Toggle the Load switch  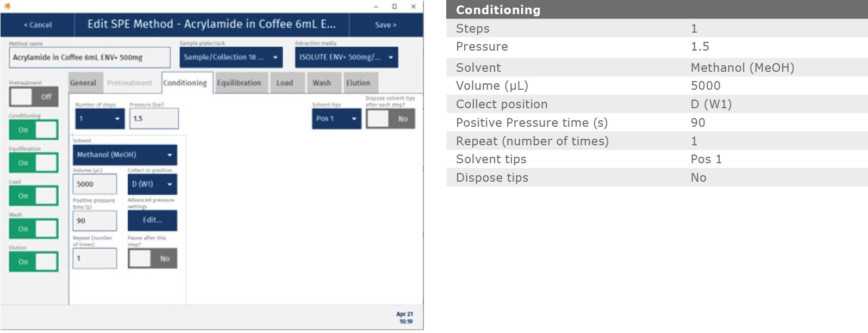[x=34, y=196]
